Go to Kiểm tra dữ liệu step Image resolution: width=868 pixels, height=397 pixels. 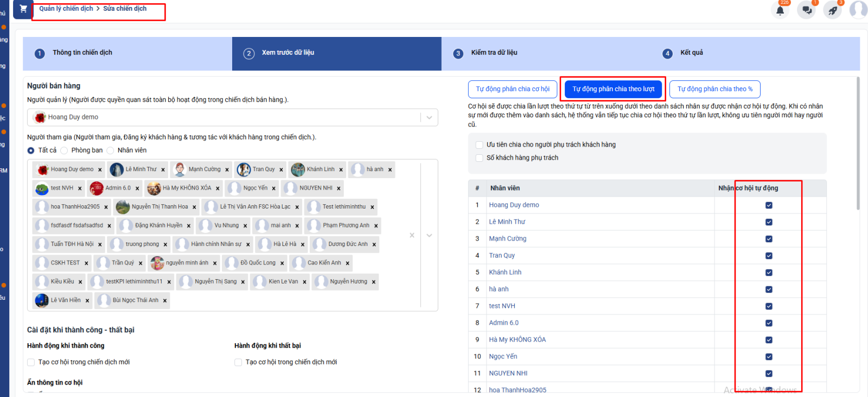coord(494,53)
